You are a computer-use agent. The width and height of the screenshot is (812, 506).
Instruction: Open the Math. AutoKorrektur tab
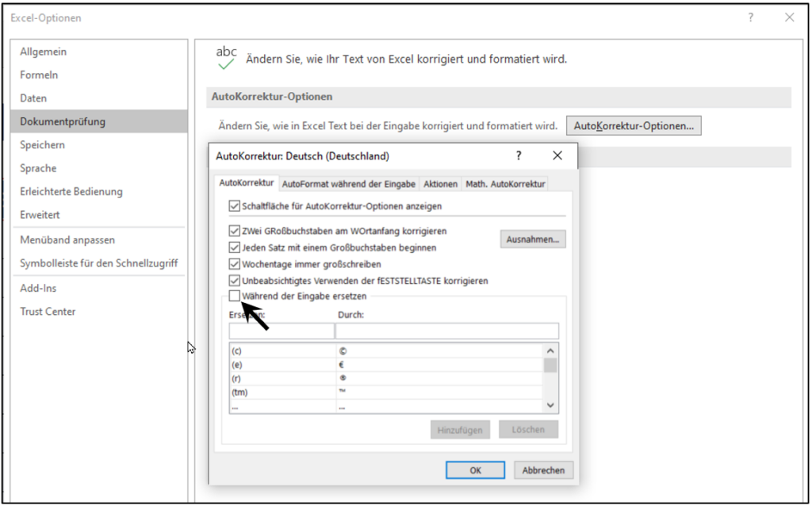(x=505, y=184)
